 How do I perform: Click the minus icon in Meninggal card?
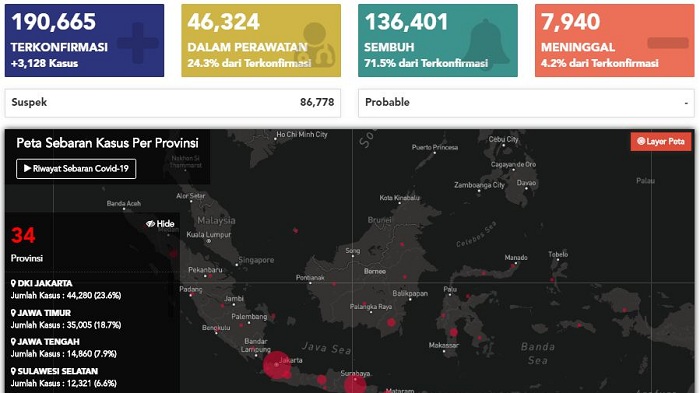pyautogui.click(x=667, y=43)
